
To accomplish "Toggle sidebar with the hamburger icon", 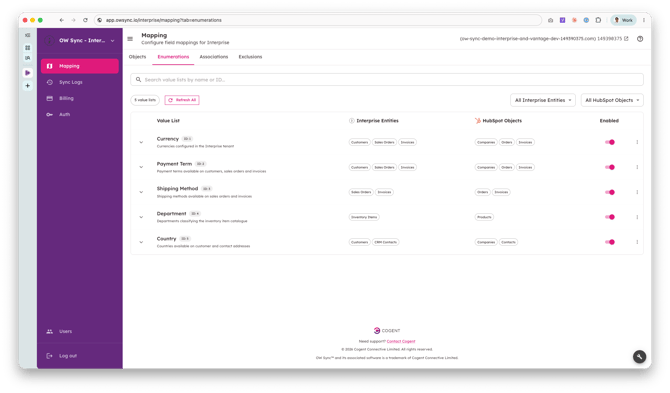I will pos(130,39).
